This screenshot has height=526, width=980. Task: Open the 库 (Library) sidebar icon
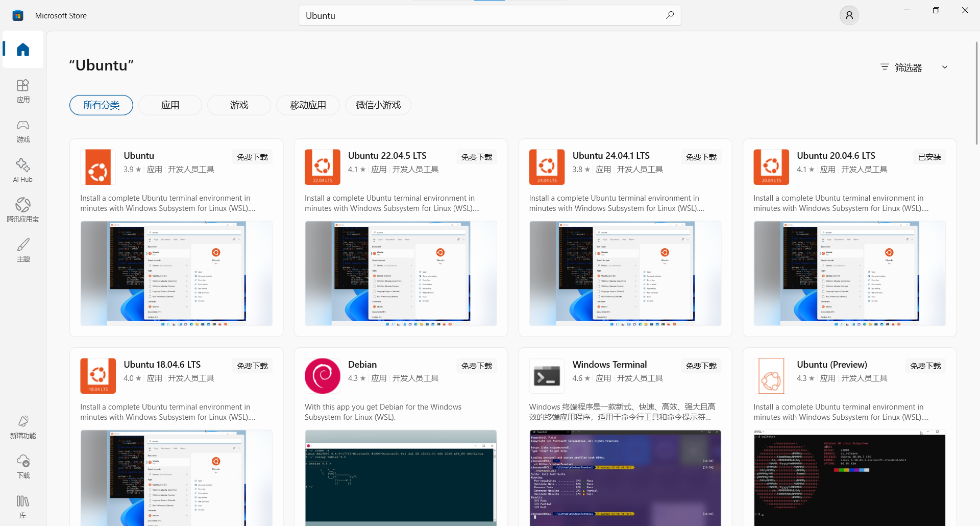point(23,506)
